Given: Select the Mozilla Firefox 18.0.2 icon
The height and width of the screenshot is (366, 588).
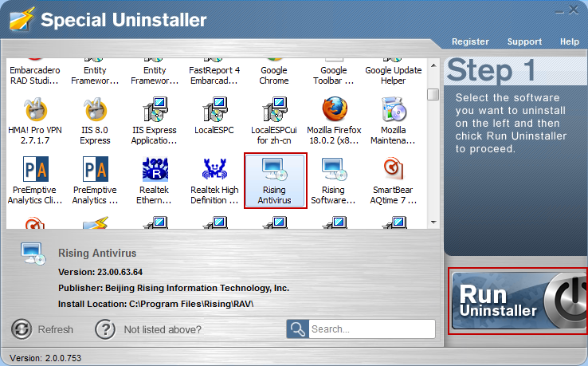Looking at the screenshot, I should (334, 109).
